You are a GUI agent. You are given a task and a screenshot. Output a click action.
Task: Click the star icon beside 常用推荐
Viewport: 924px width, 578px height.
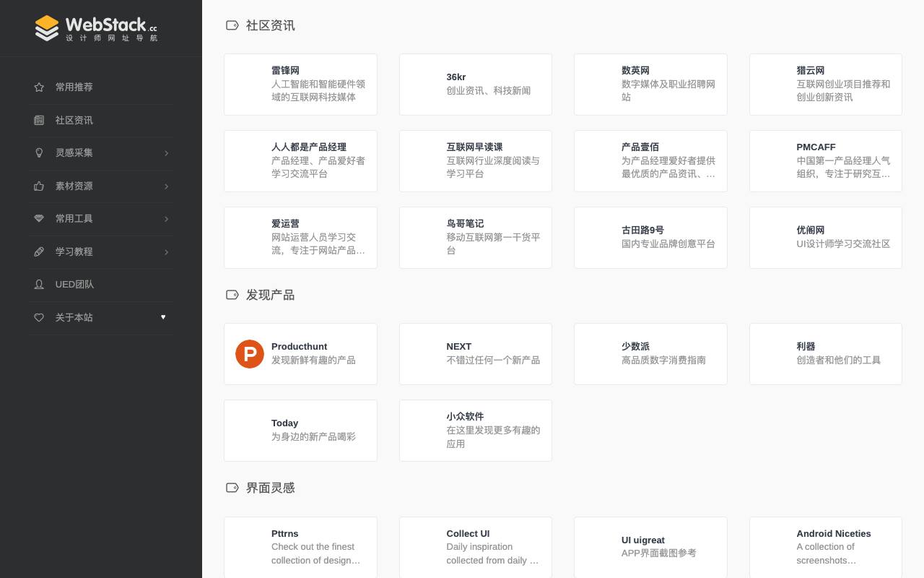tap(39, 87)
